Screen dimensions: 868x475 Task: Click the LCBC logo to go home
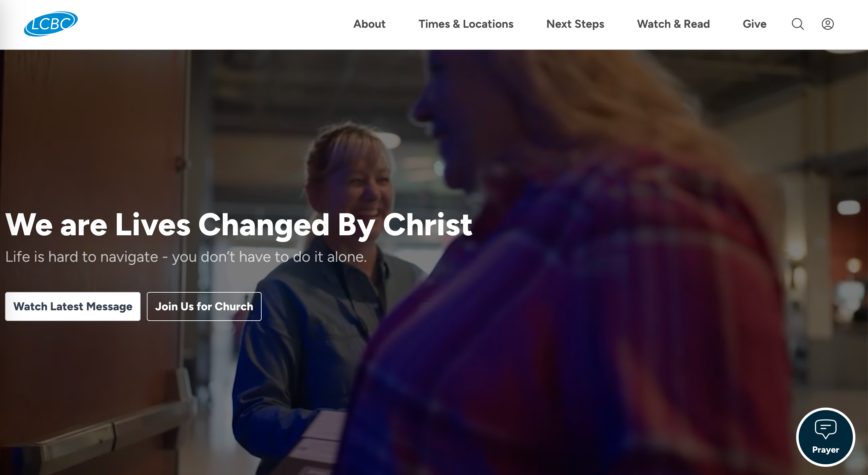coord(50,24)
